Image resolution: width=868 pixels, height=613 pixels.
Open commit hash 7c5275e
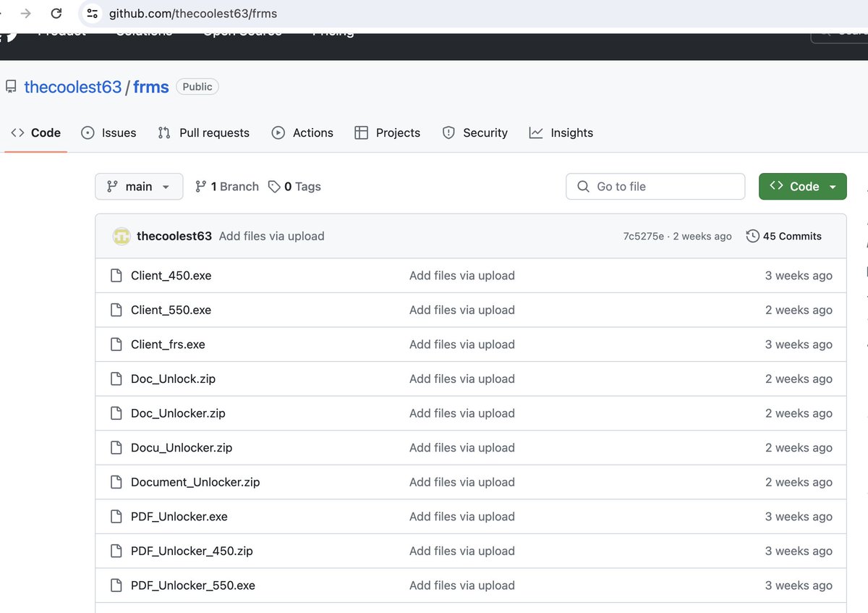(643, 236)
